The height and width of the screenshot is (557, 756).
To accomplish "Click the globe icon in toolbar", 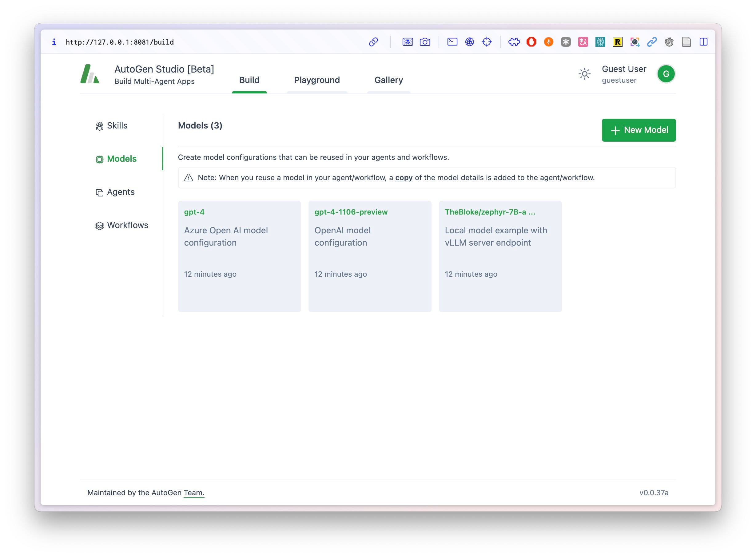I will (469, 42).
